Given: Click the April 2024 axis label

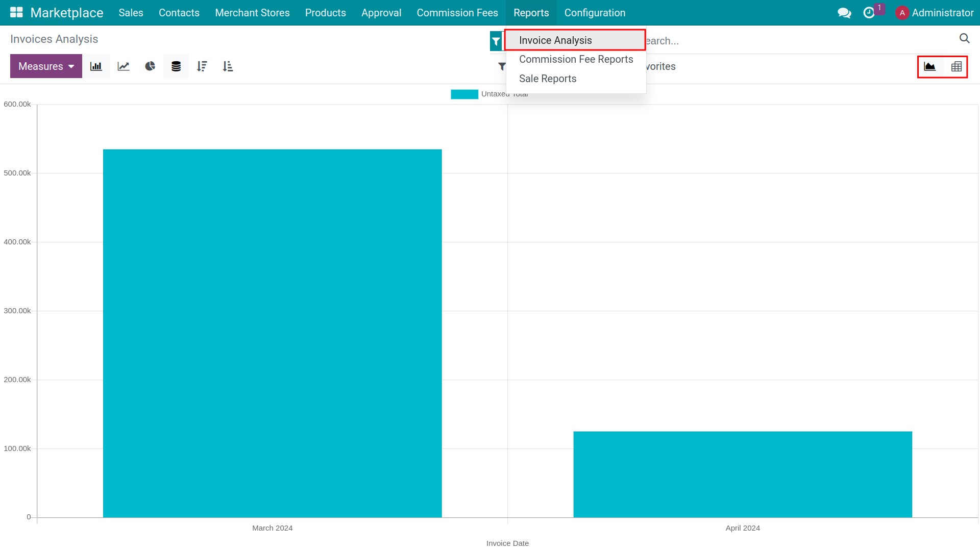Looking at the screenshot, I should pyautogui.click(x=743, y=528).
